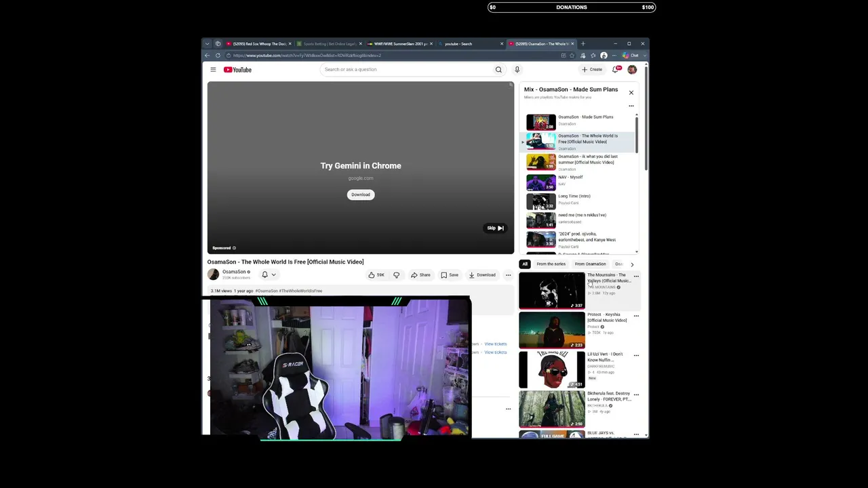Open the Mix playlist options menu
This screenshot has width=868, height=488.
click(x=631, y=106)
